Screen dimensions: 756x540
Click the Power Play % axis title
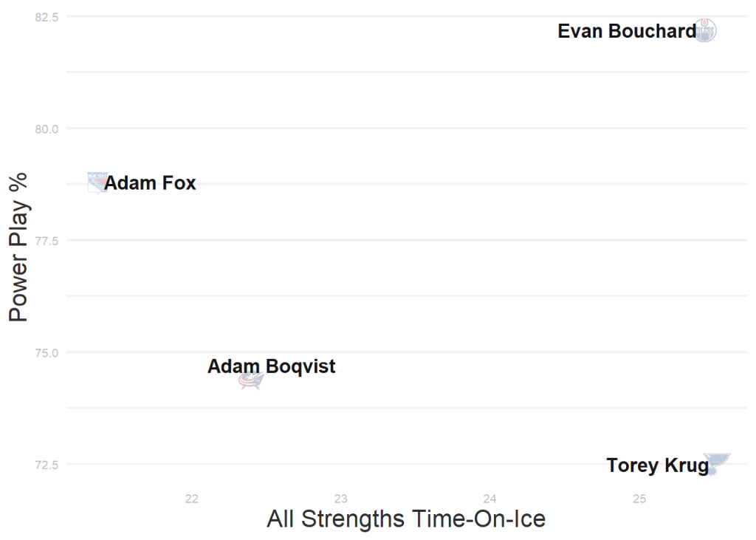[x=18, y=247]
